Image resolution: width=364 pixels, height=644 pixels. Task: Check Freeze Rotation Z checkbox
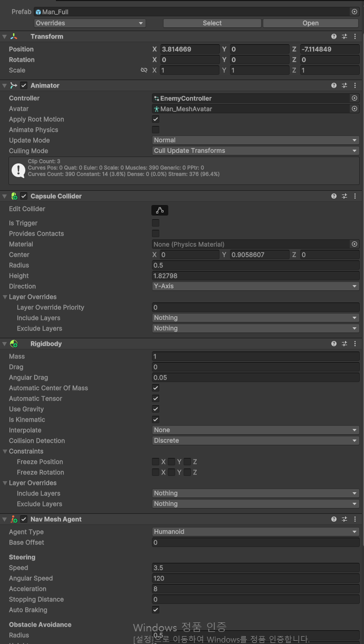coord(187,472)
